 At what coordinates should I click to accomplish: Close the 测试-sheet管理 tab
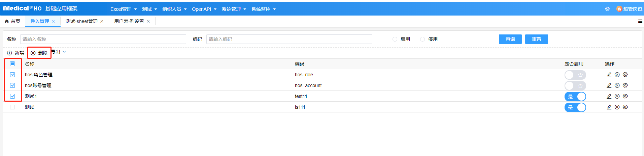(102, 21)
